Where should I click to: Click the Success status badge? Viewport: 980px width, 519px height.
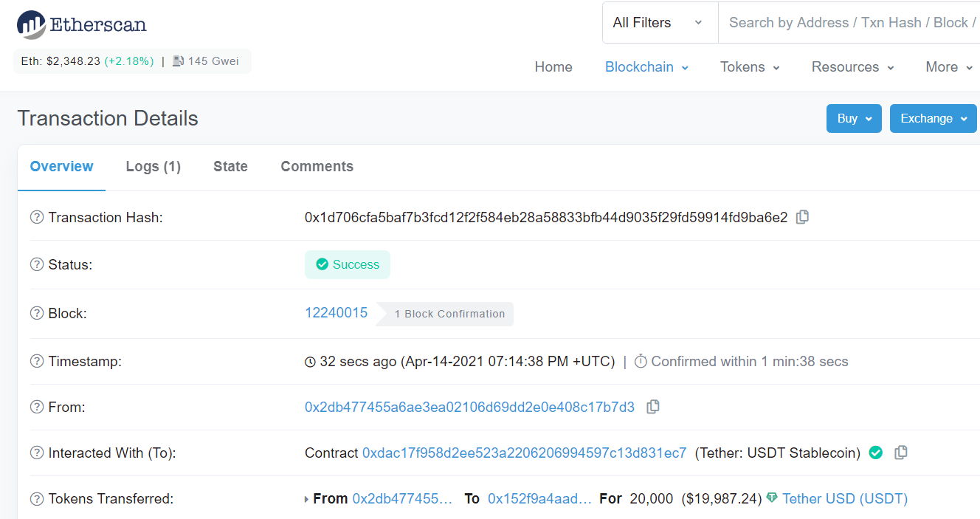348,264
